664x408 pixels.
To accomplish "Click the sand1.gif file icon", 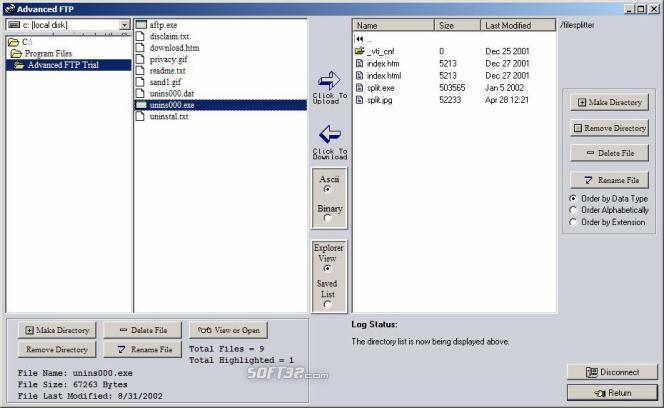I will point(140,82).
